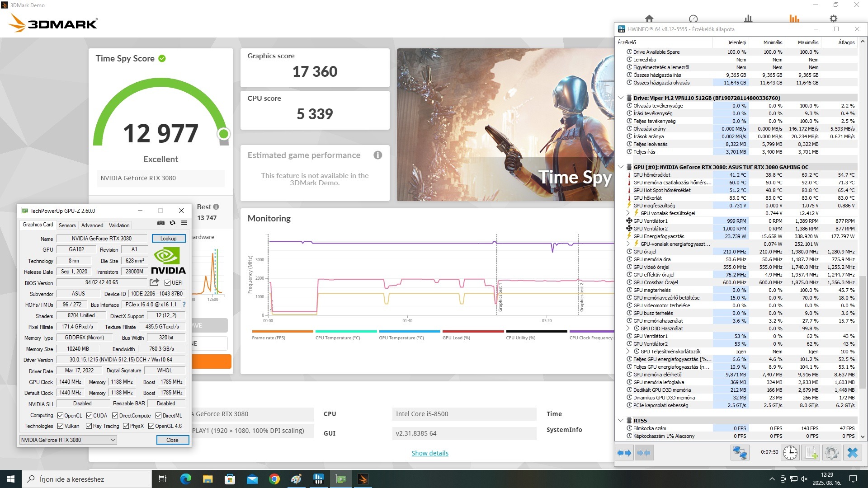
Task: Click the Lookup button
Action: pyautogui.click(x=168, y=239)
